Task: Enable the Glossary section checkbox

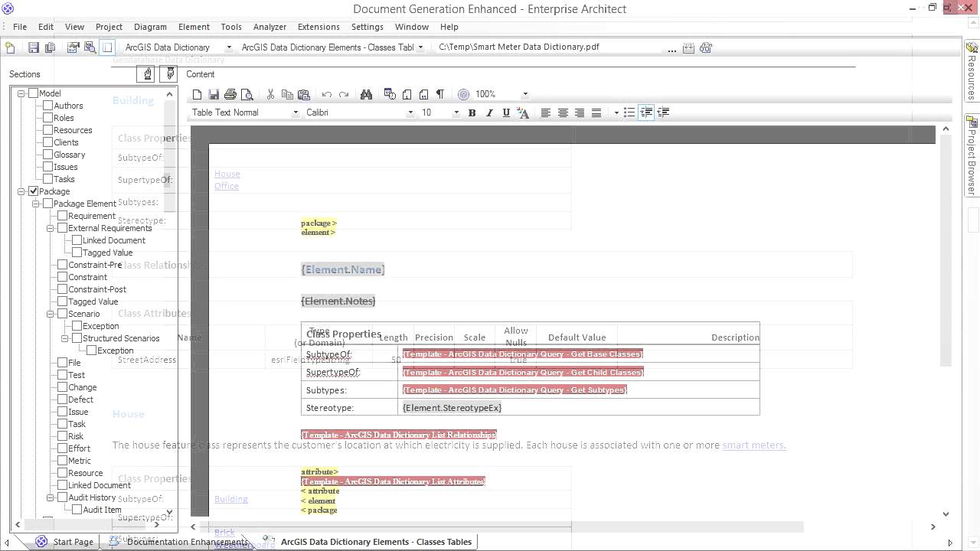Action: tap(47, 155)
